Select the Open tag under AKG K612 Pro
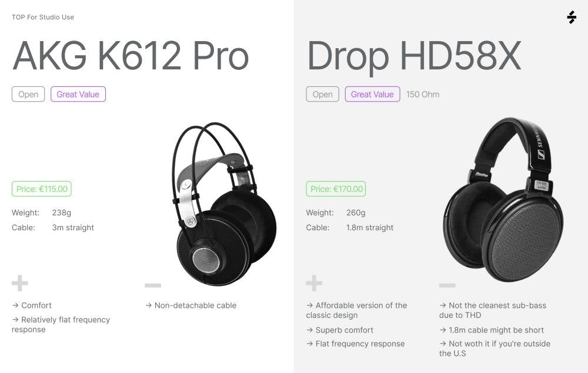This screenshot has height=373, width=588. tap(28, 94)
